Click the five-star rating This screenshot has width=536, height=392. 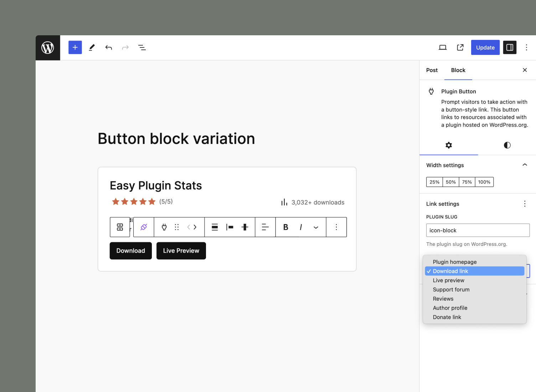click(x=134, y=202)
